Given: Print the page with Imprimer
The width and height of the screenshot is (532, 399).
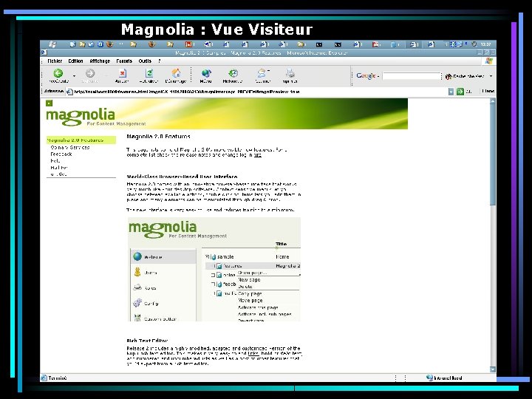Looking at the screenshot, I should pos(290,75).
